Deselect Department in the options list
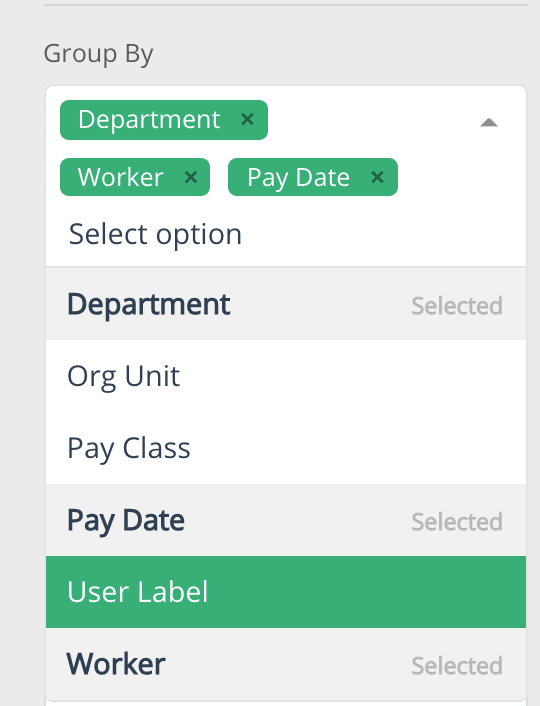540x706 pixels. pyautogui.click(x=286, y=304)
